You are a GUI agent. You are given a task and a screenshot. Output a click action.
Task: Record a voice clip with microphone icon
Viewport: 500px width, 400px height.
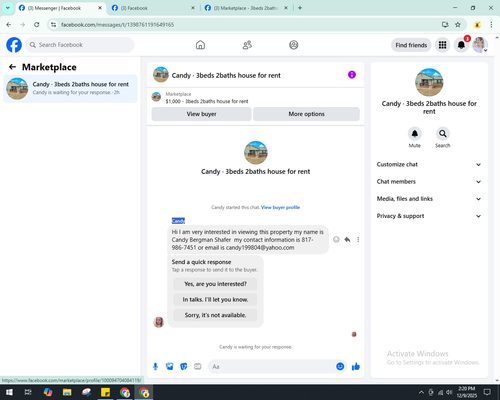click(x=155, y=367)
